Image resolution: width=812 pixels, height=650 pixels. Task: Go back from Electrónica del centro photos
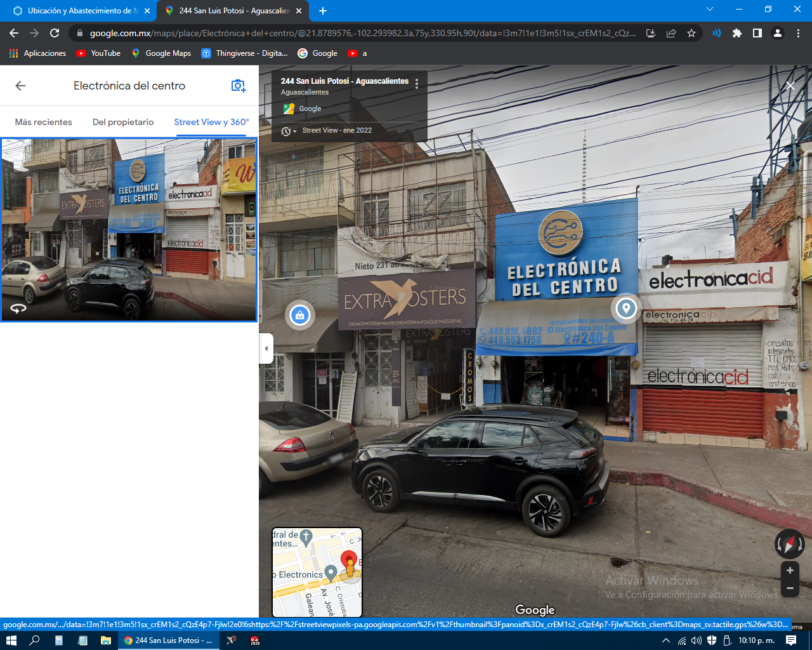pyautogui.click(x=20, y=86)
